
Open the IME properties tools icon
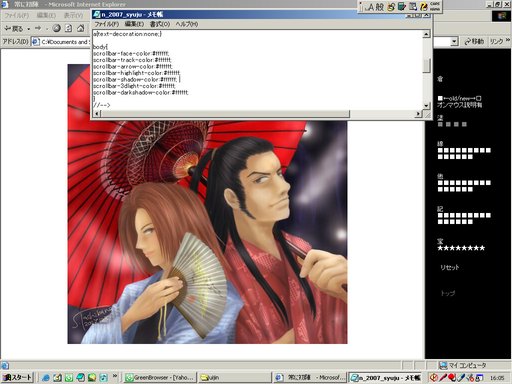pos(413,7)
